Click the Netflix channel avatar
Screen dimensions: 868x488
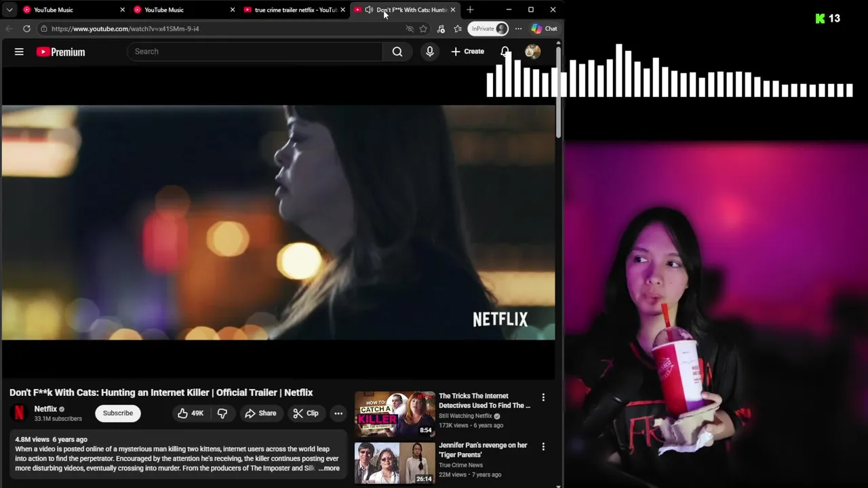pyautogui.click(x=19, y=413)
